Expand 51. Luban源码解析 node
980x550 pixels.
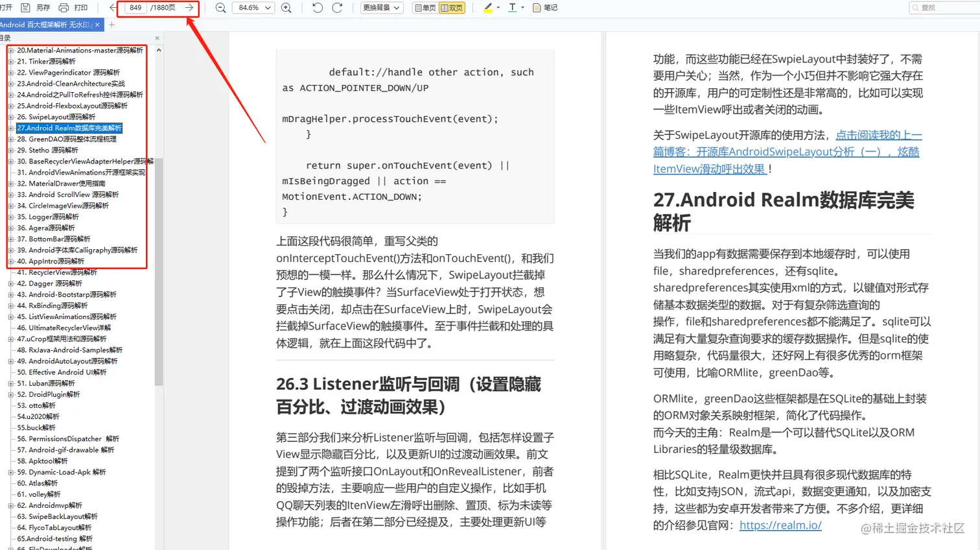[x=11, y=383]
